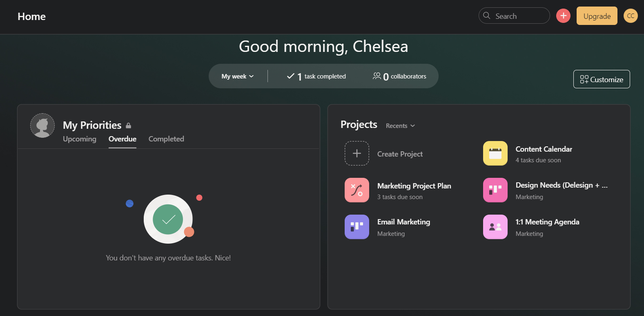Open the Marketing Project Plan icon
This screenshot has height=316, width=644.
[357, 190]
